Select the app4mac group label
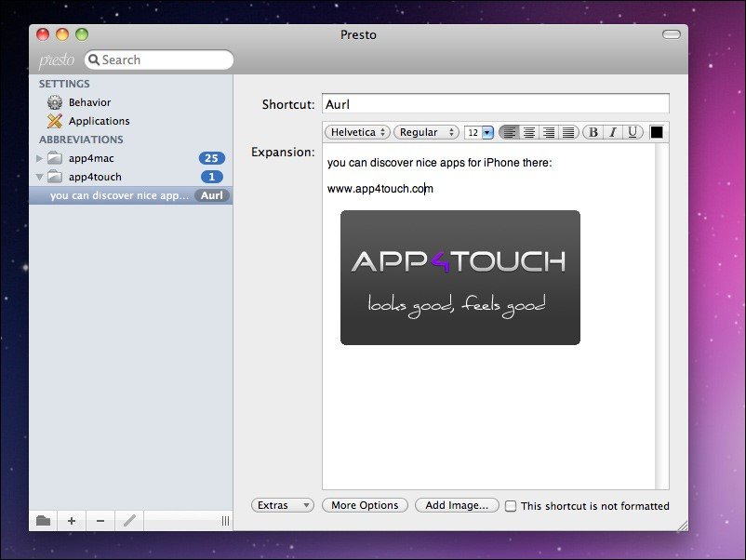Viewport: 746px width, 560px height. click(91, 158)
